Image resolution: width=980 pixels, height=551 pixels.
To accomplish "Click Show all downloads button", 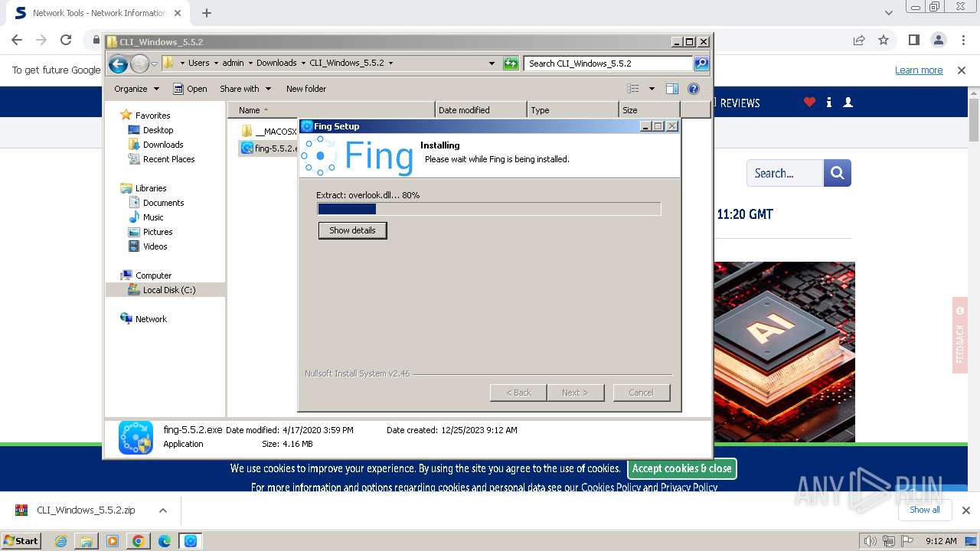I will [924, 510].
